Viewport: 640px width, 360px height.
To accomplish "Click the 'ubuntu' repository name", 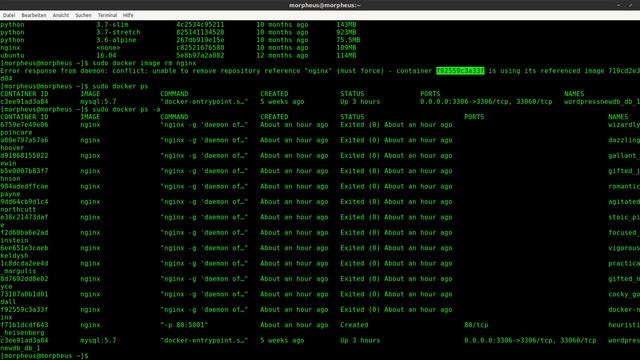I will (12, 56).
